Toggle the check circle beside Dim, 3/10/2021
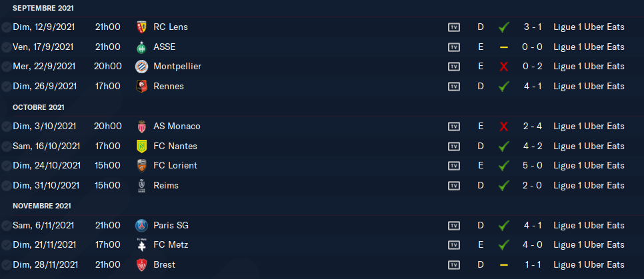The height and width of the screenshot is (279, 644). [6, 127]
